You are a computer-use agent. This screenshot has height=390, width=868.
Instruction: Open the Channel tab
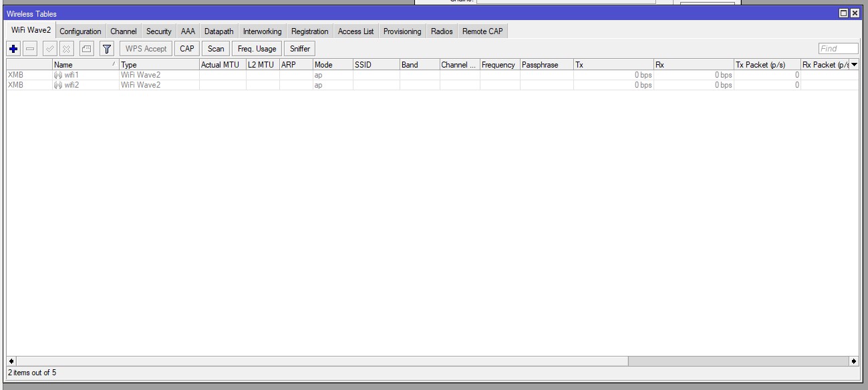click(x=123, y=31)
